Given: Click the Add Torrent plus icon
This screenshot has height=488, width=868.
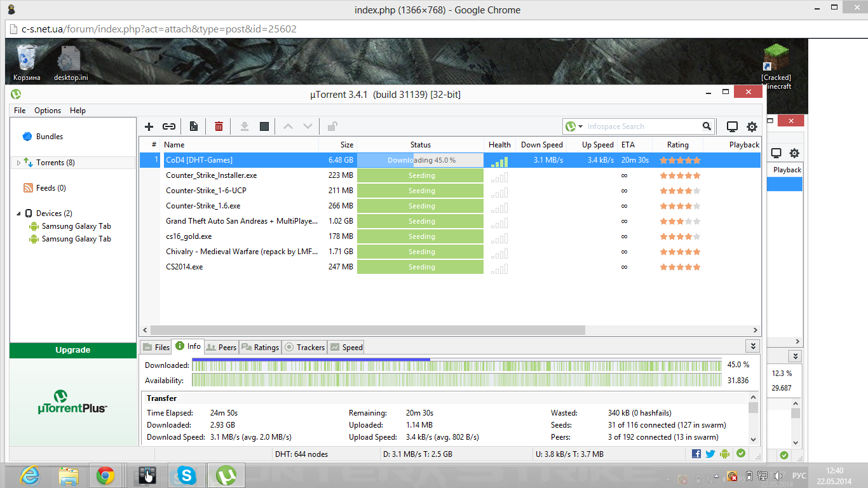Looking at the screenshot, I should click(x=149, y=126).
